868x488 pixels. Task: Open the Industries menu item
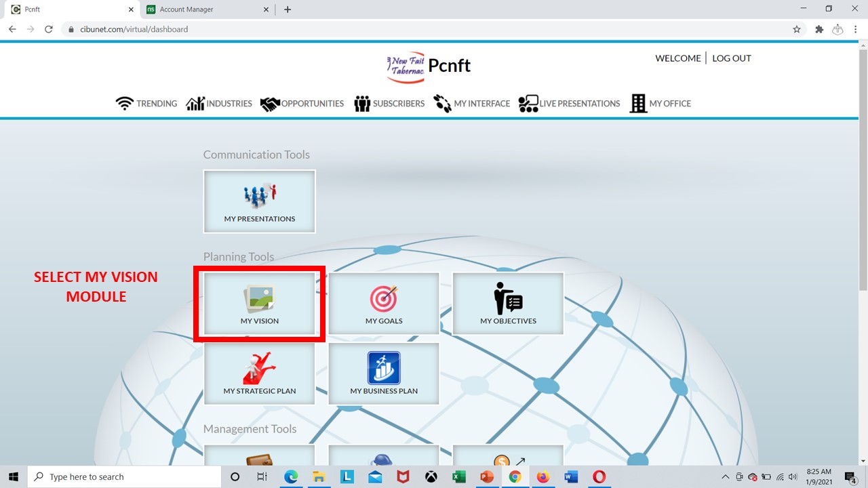pos(219,104)
